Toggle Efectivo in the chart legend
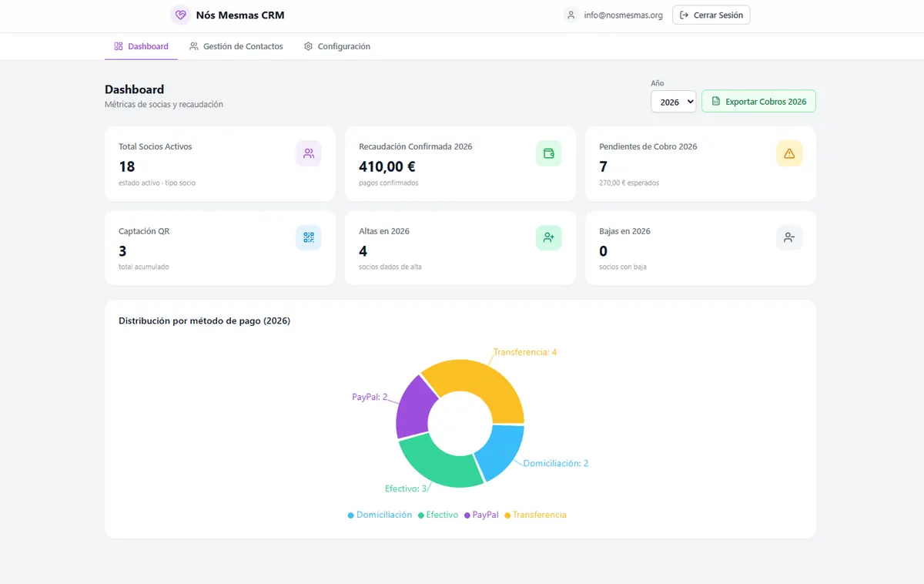The image size is (924, 584). coord(438,515)
